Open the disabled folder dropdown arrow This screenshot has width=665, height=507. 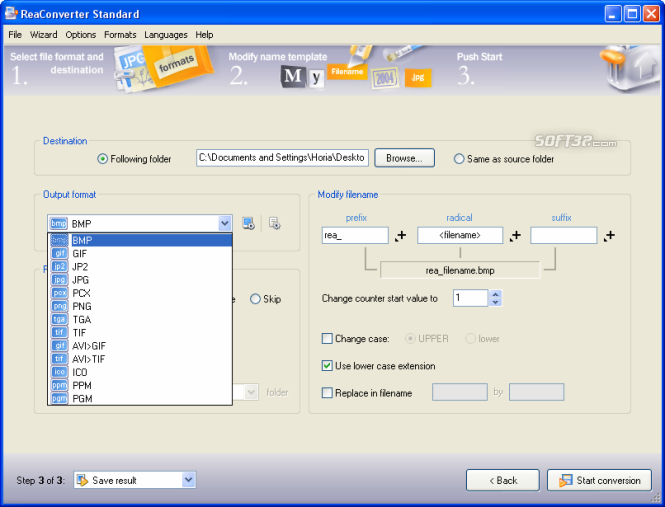(251, 392)
